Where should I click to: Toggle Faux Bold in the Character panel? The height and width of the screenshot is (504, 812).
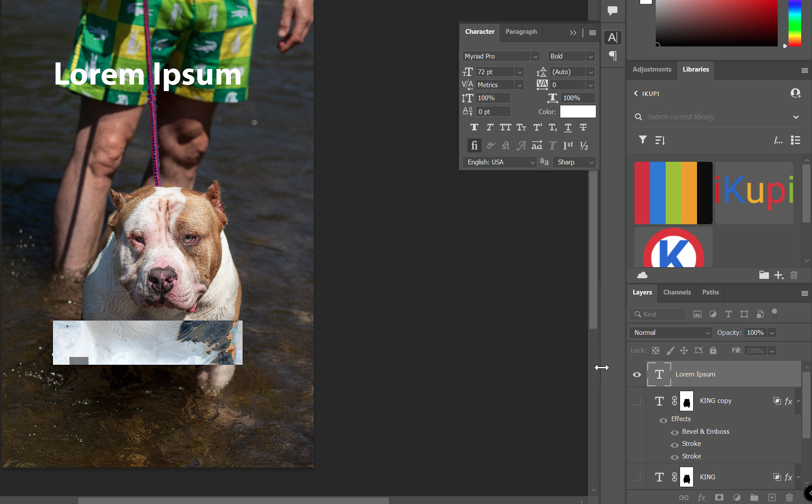click(x=474, y=127)
